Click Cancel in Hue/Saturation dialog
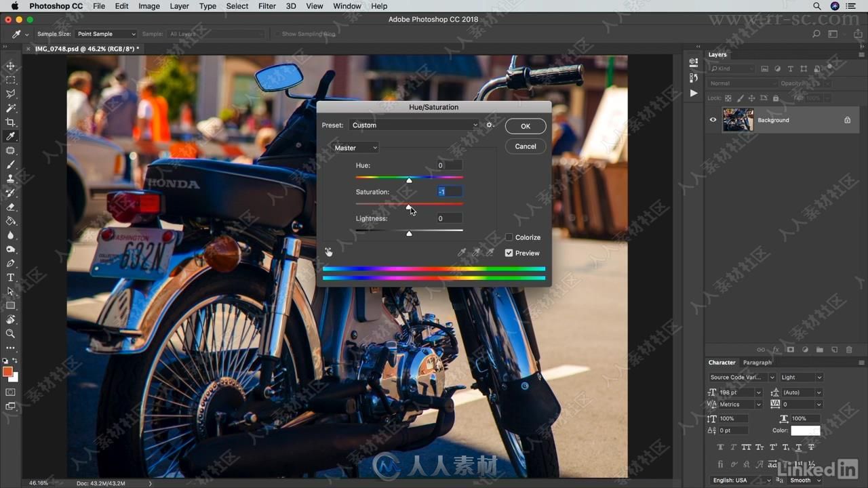 click(x=526, y=146)
